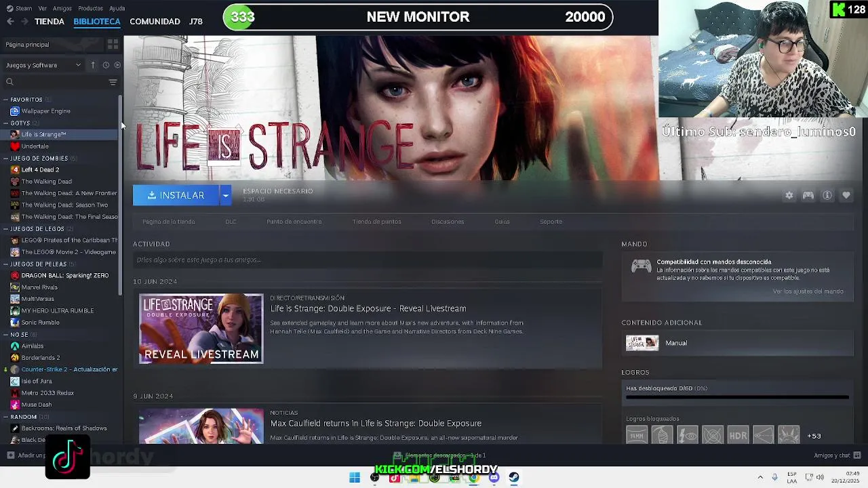The image size is (868, 488).
Task: Click the library list scrollbar
Action: [121, 197]
